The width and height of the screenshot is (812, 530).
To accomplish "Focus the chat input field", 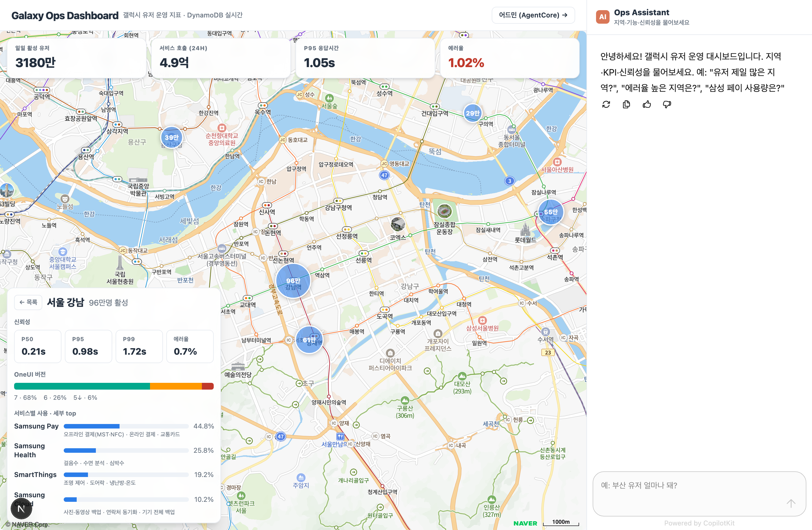I will tap(699, 494).
